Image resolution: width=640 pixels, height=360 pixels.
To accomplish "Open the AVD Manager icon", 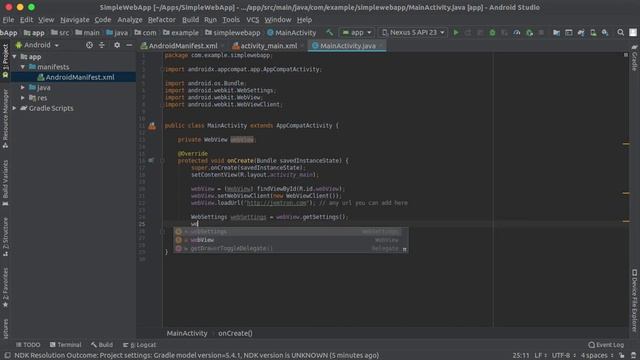I will (593, 32).
